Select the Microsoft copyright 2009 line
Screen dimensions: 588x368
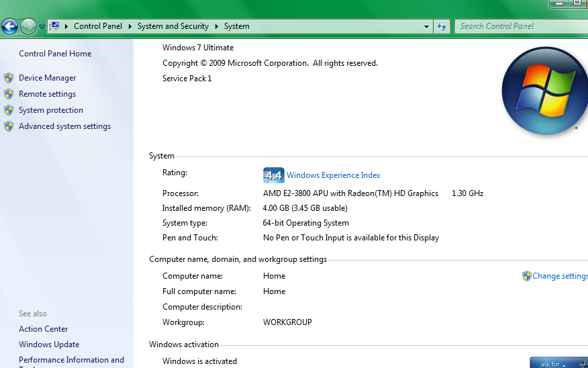tap(270, 63)
